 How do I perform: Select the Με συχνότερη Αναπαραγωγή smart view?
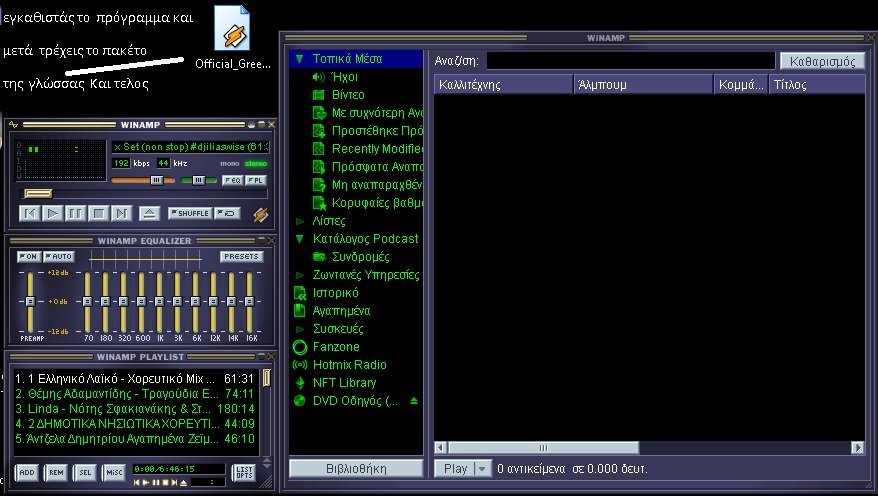[x=368, y=113]
